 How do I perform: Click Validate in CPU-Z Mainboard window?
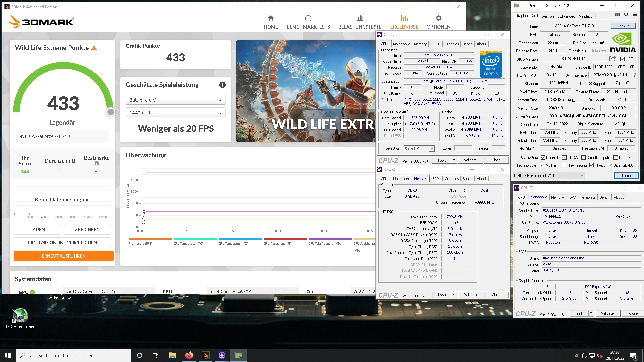point(607,313)
